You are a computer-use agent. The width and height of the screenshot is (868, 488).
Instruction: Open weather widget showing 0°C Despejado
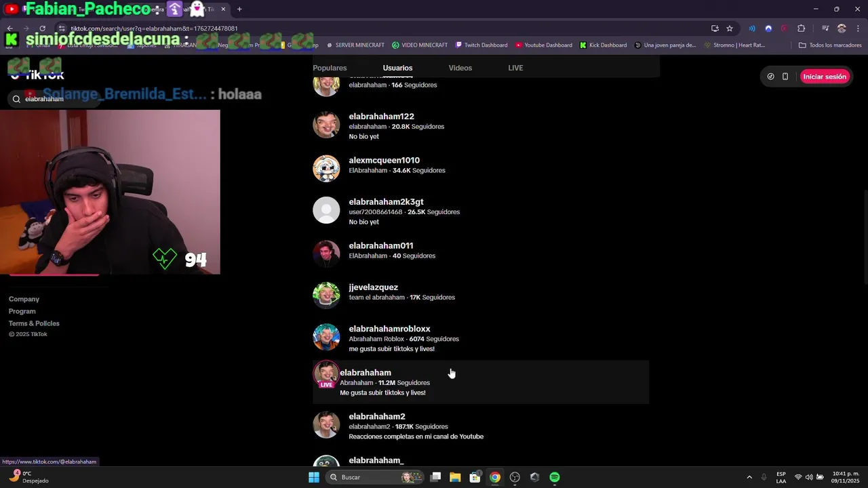(28, 477)
